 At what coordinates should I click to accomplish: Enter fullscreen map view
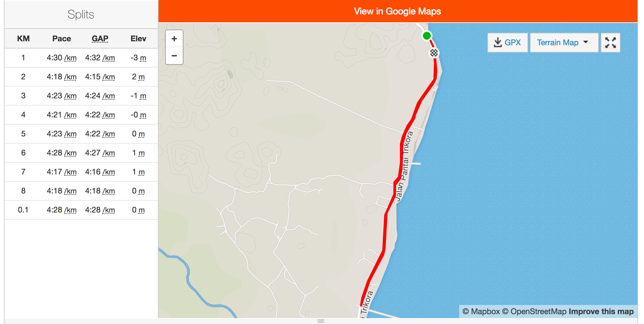tap(610, 43)
